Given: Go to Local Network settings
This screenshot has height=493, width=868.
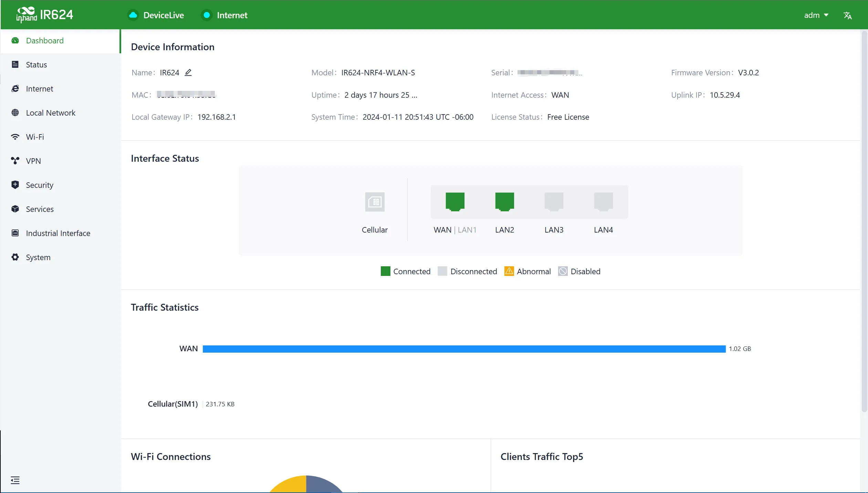Looking at the screenshot, I should [x=60, y=113].
